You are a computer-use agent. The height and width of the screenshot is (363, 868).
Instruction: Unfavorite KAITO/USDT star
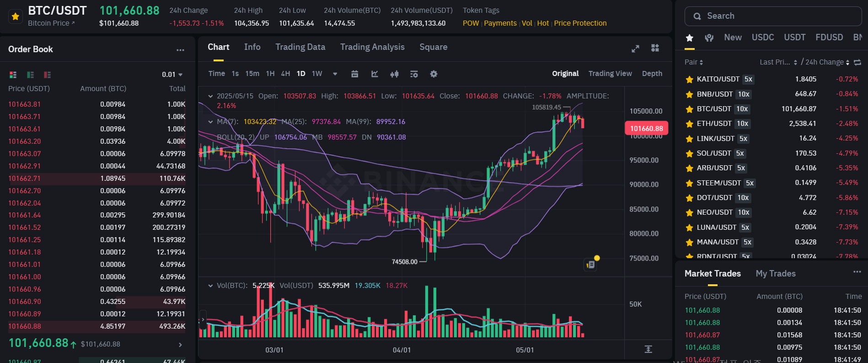coord(689,80)
